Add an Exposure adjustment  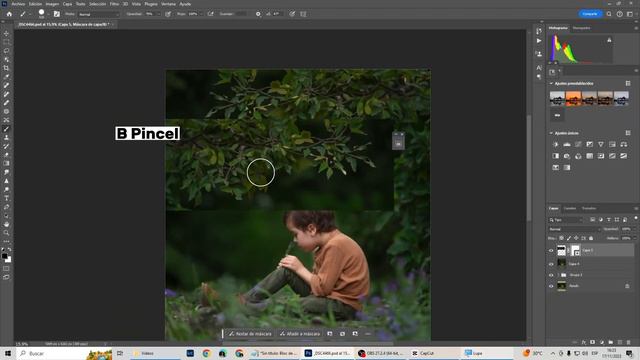pyautogui.click(x=589, y=144)
